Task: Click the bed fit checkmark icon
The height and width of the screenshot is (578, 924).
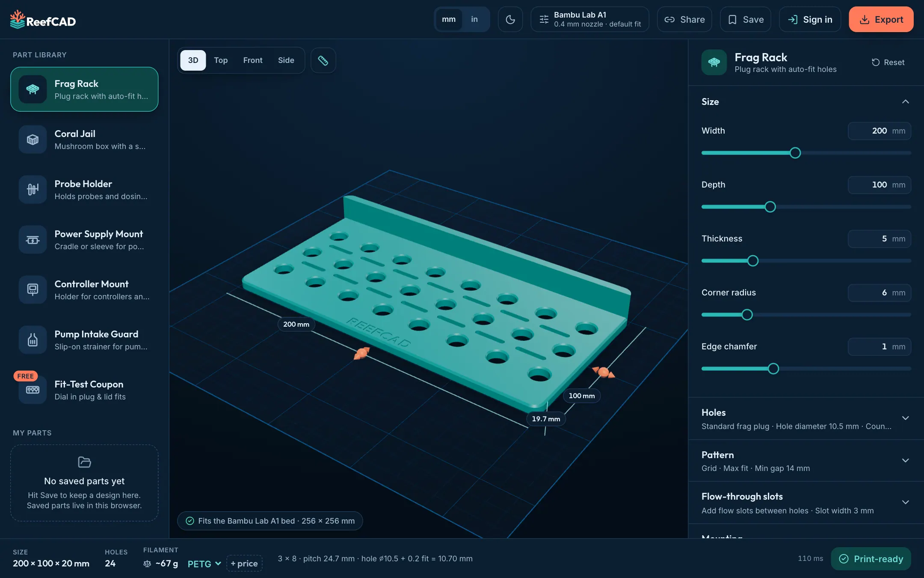Action: pos(190,521)
